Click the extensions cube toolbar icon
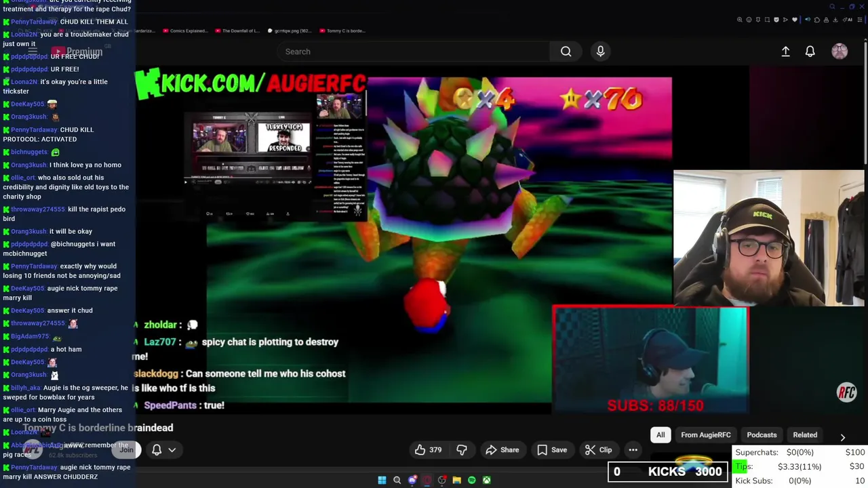The image size is (868, 488). (x=817, y=20)
